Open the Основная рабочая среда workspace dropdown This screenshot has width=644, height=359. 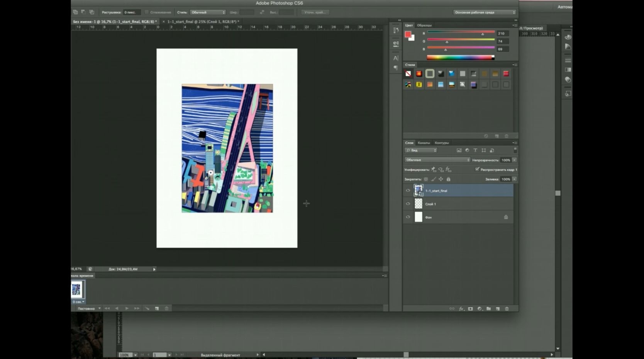point(485,12)
